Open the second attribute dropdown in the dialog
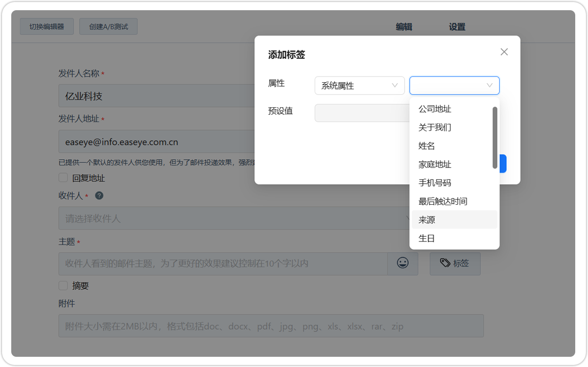The image size is (588, 367). pyautogui.click(x=454, y=85)
